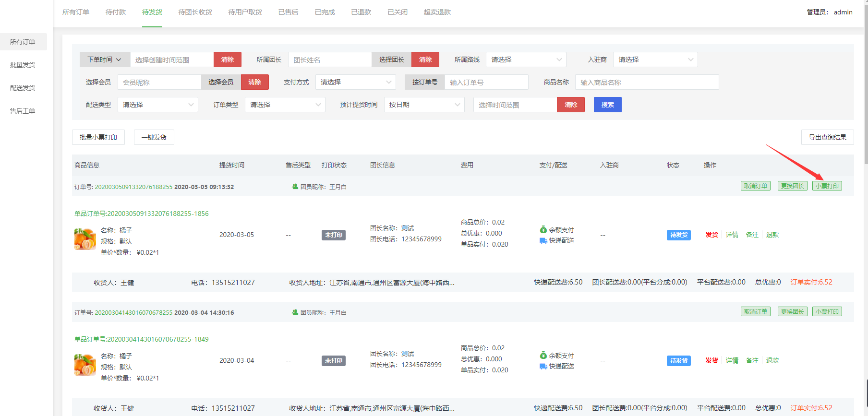This screenshot has height=416, width=868.
Task: Click the 余额支付 money bag icon in first order
Action: (x=543, y=230)
